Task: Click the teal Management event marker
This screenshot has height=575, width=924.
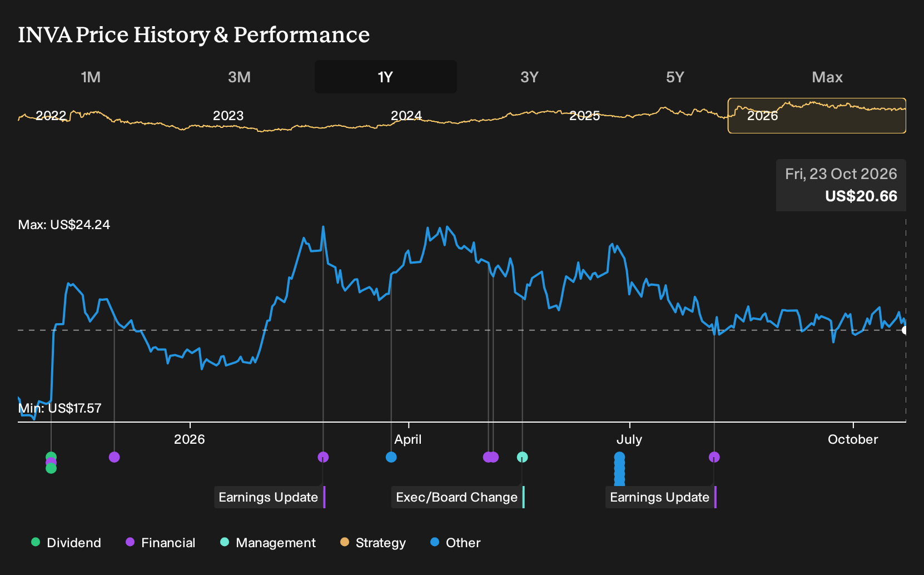Action: click(522, 457)
